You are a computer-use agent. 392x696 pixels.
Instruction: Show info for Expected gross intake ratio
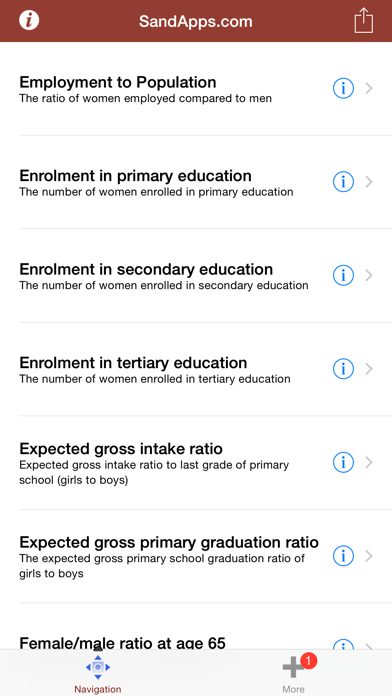tap(343, 463)
